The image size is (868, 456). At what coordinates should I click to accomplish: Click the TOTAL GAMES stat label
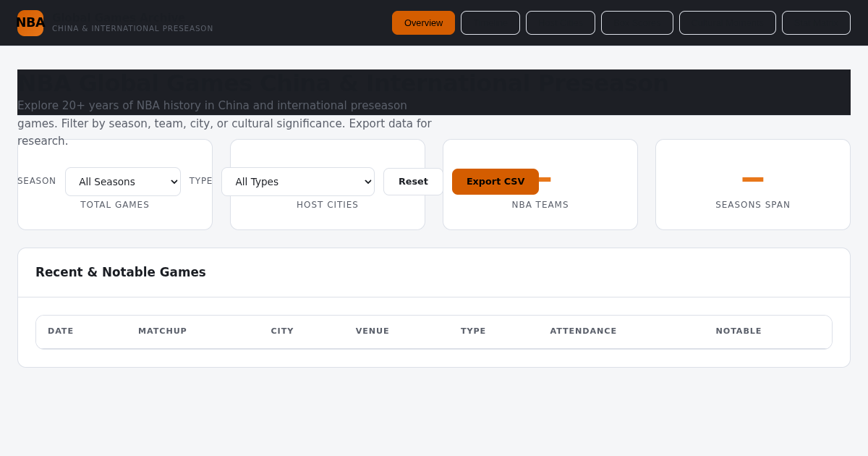(x=115, y=205)
